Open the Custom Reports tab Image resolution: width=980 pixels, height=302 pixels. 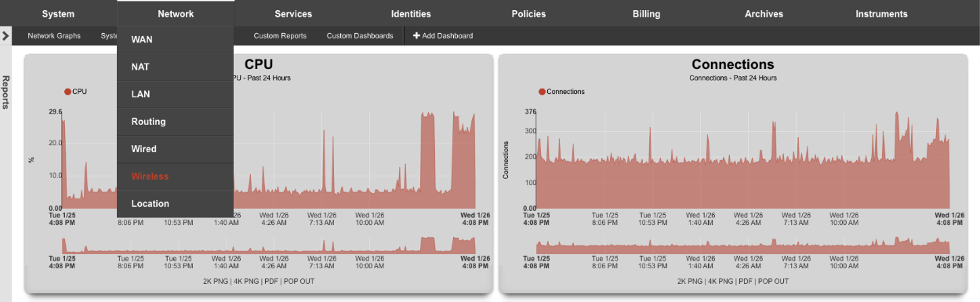[x=280, y=36]
